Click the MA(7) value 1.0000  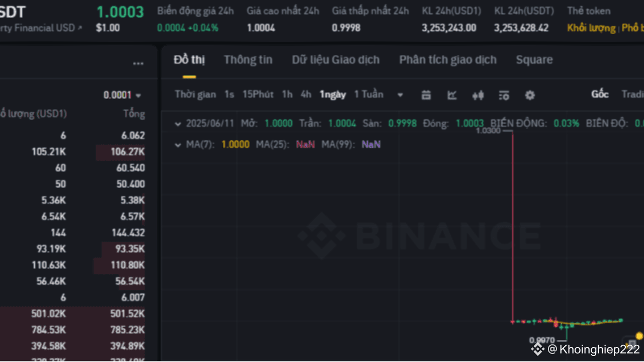[x=235, y=145]
